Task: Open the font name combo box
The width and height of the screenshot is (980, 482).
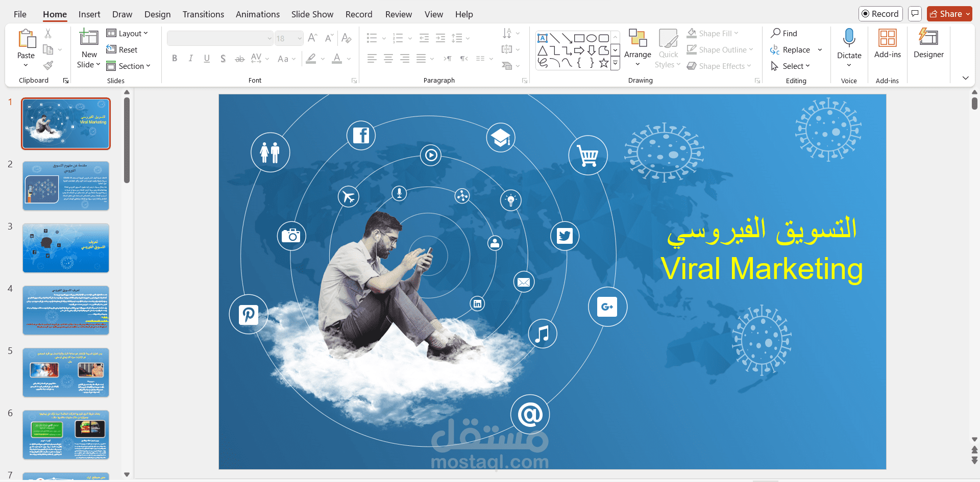Action: coord(220,38)
